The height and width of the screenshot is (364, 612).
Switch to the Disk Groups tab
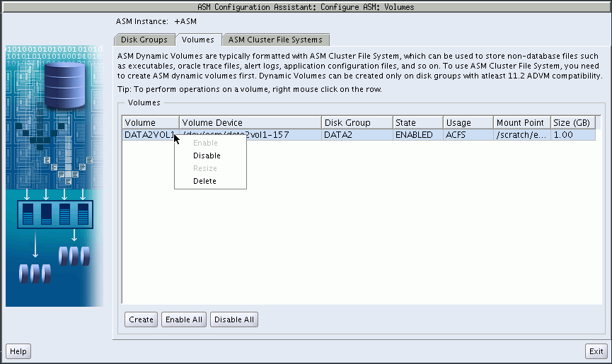(144, 40)
